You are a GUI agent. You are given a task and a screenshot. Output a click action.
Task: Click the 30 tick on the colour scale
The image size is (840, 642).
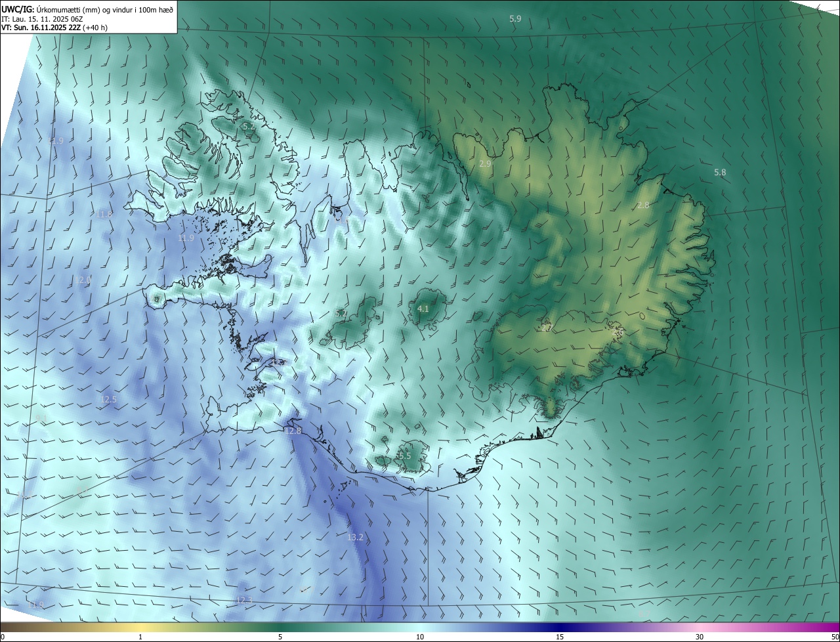pyautogui.click(x=700, y=637)
